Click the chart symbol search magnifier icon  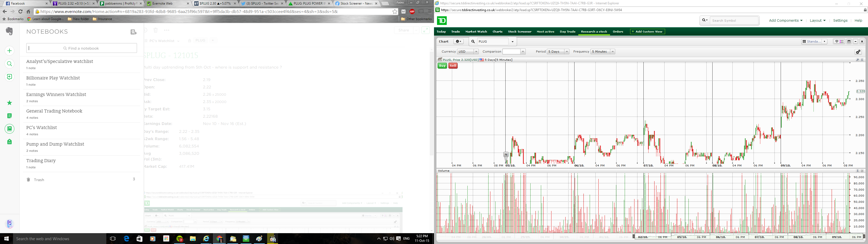[x=473, y=42]
